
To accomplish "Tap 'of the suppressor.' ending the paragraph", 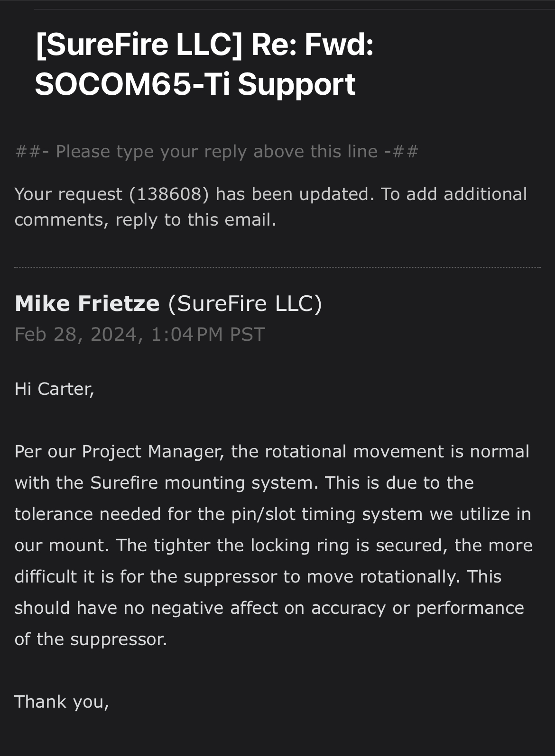I will (x=91, y=639).
